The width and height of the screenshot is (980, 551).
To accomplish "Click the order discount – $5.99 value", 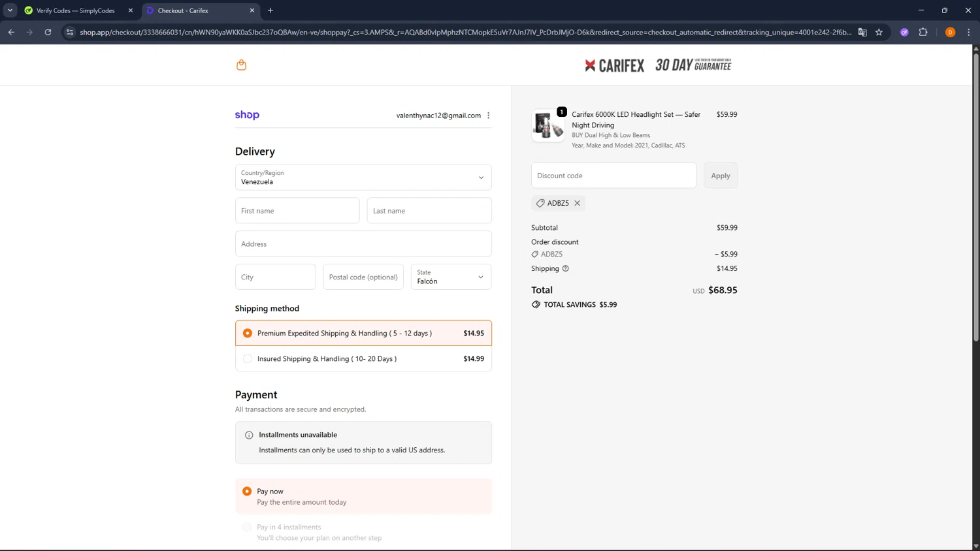I will click(726, 255).
